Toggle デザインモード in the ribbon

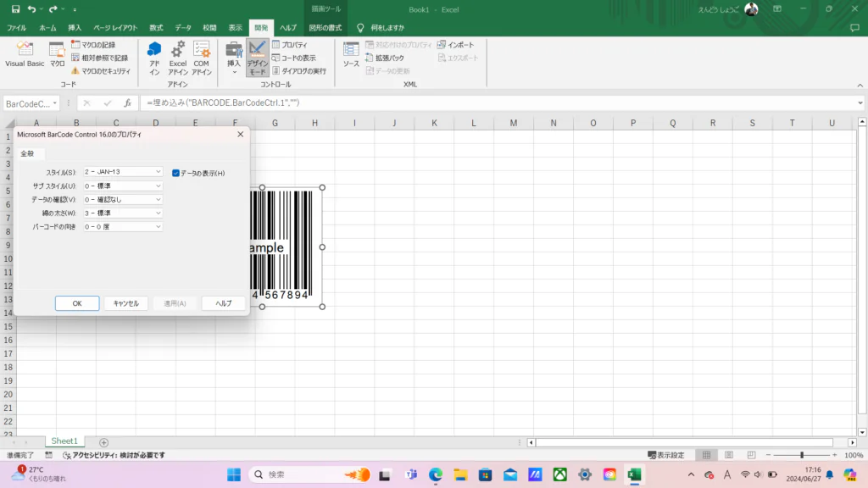[258, 58]
